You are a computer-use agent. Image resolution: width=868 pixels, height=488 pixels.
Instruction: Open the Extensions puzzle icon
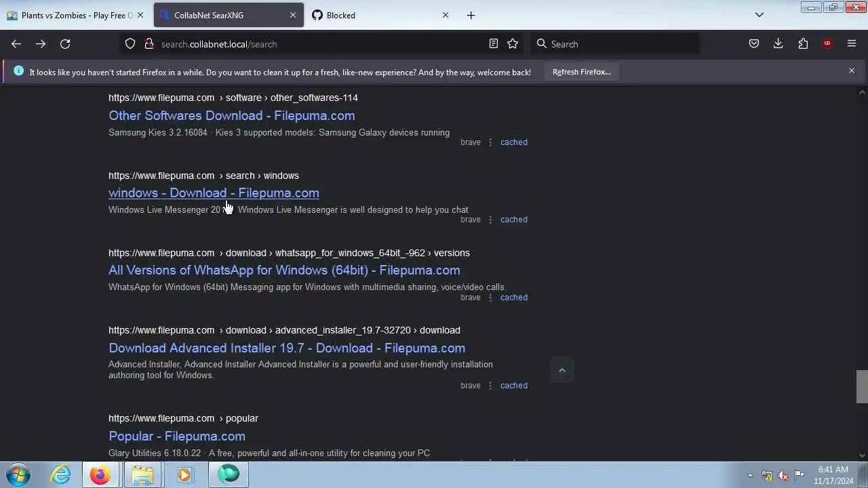coord(803,44)
